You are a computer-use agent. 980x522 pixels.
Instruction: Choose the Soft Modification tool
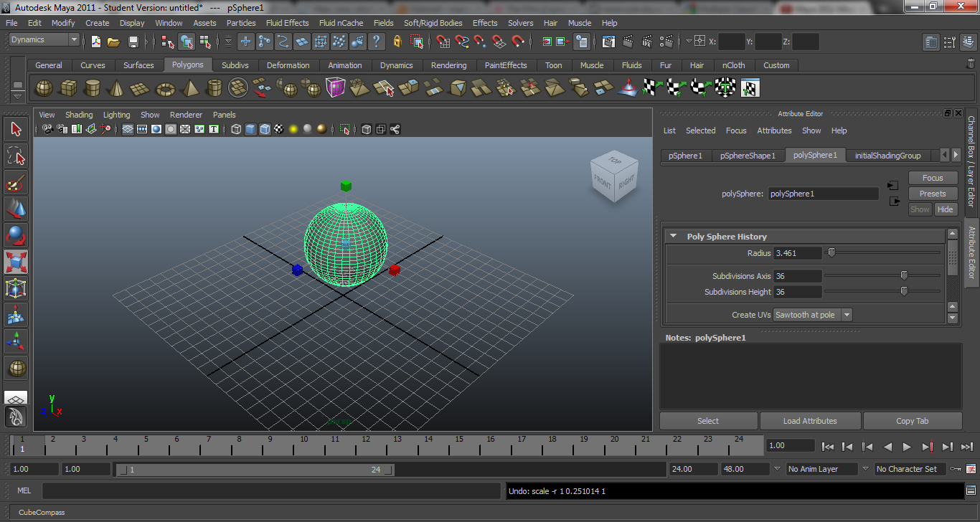(x=17, y=315)
